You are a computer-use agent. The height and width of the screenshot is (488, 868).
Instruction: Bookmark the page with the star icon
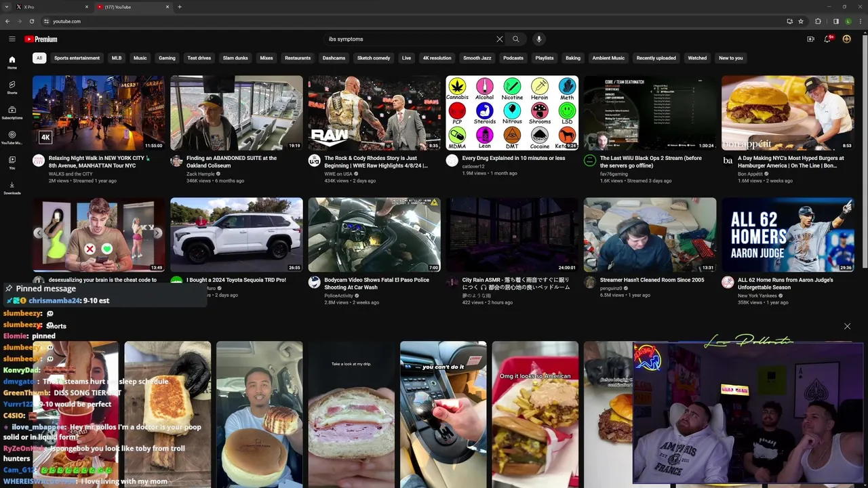801,21
